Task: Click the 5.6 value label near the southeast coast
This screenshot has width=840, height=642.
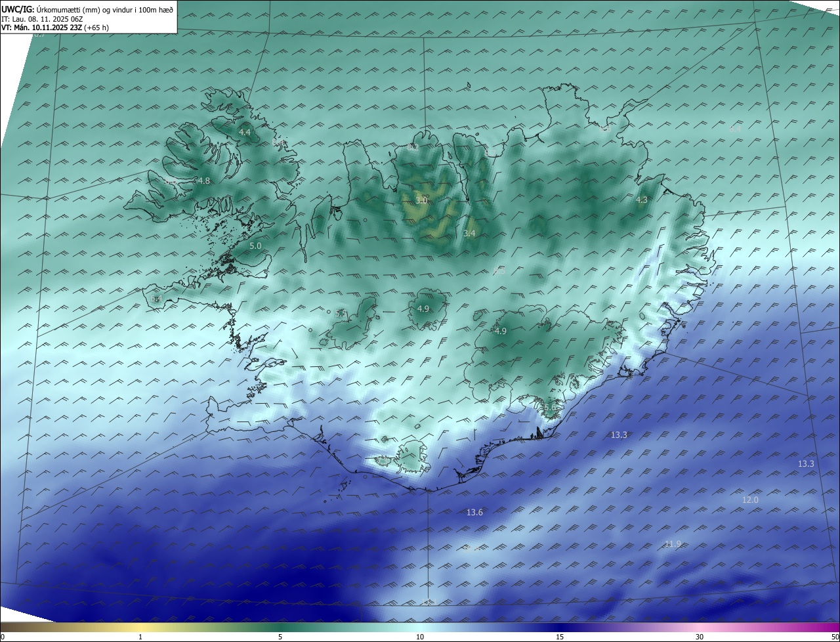Action: point(550,408)
